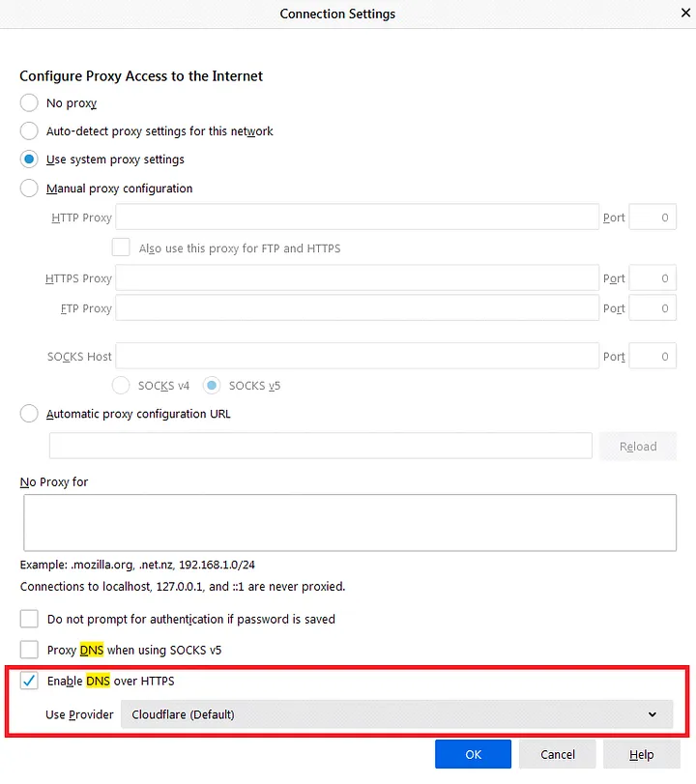Disable Enable DNS over HTTPS
This screenshot has width=696, height=784.
pos(29,681)
